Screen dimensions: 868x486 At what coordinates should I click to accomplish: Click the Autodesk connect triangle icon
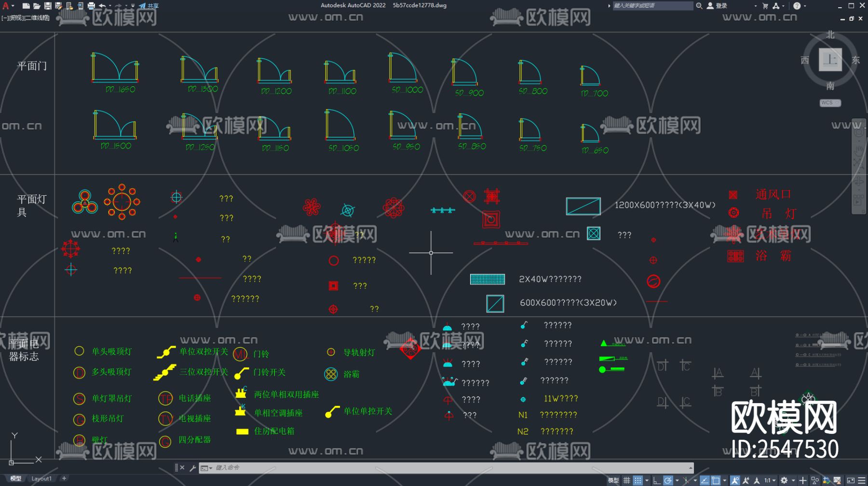tap(775, 6)
